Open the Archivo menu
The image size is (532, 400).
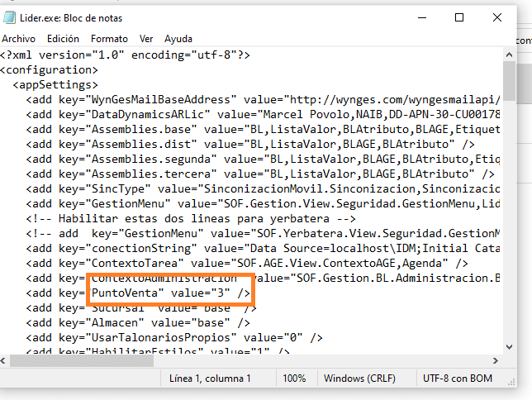coord(19,39)
